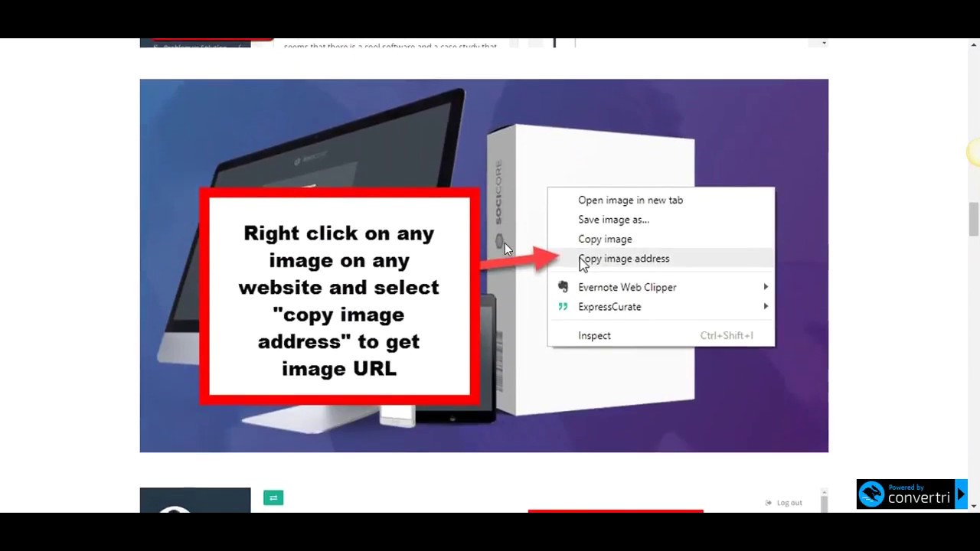Click the logout icon beside Log out
980x551 pixels.
point(769,503)
